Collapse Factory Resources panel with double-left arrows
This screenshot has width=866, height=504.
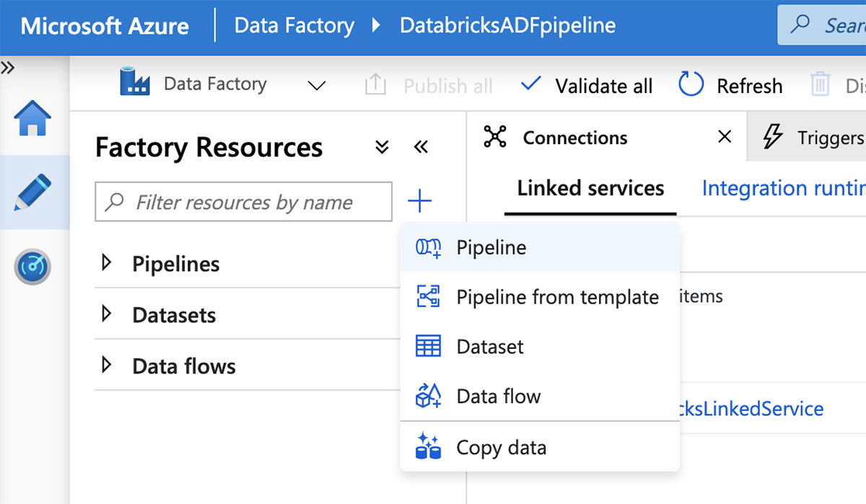pyautogui.click(x=421, y=148)
